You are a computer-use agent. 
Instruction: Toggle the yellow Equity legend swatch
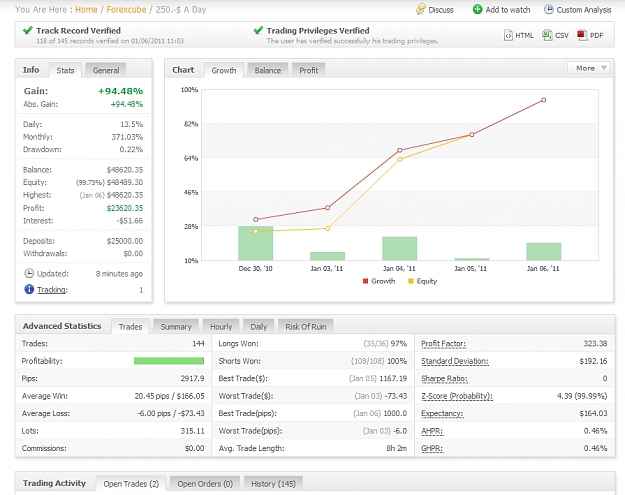pyautogui.click(x=411, y=281)
